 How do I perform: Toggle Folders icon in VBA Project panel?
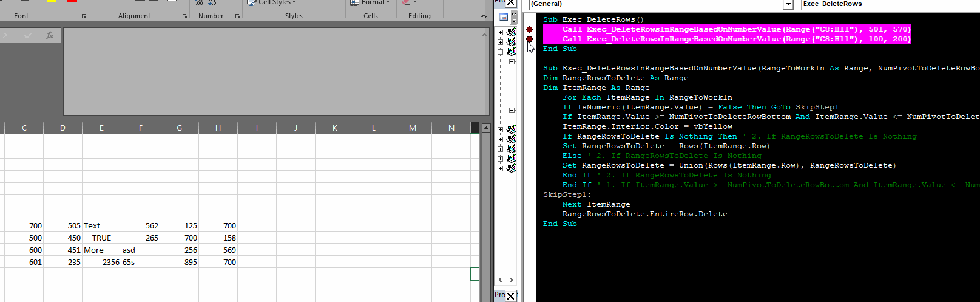point(504,17)
